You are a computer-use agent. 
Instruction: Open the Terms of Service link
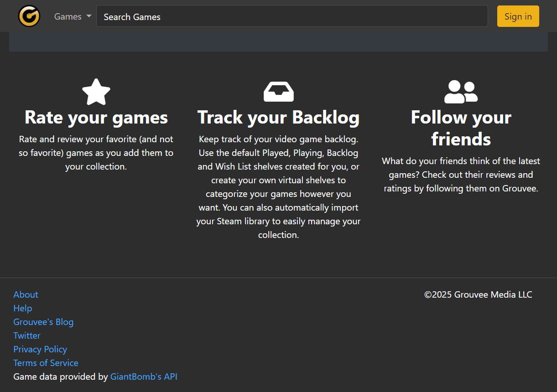46,363
